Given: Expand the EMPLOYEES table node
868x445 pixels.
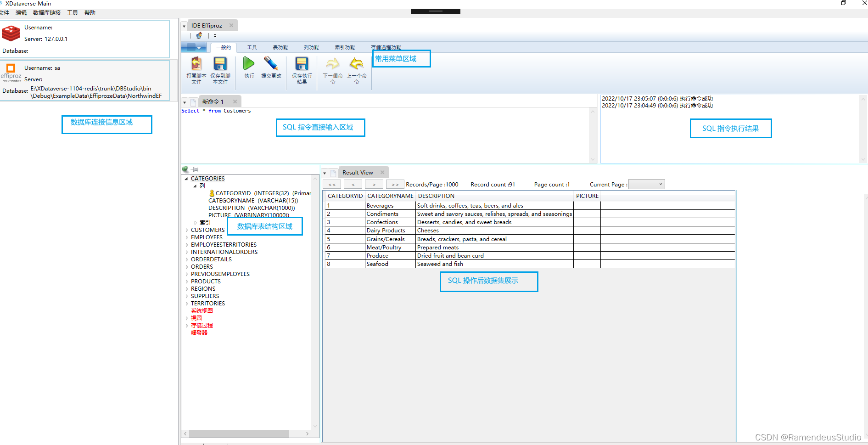Looking at the screenshot, I should point(186,237).
